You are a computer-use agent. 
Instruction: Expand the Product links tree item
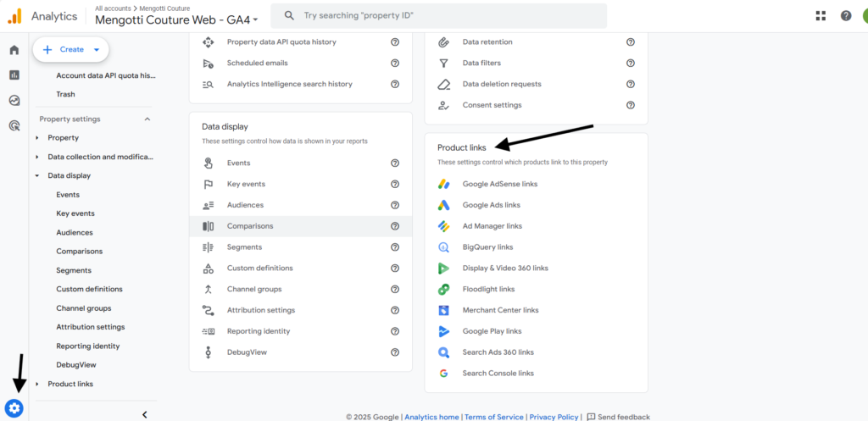[x=37, y=384]
